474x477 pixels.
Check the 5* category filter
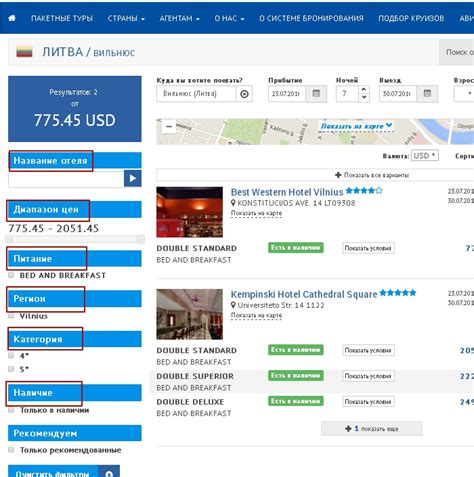coord(11,369)
